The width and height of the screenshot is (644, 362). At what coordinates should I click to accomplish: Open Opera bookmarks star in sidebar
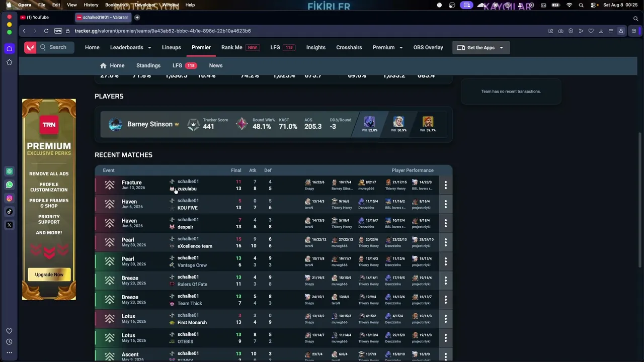tap(9, 62)
